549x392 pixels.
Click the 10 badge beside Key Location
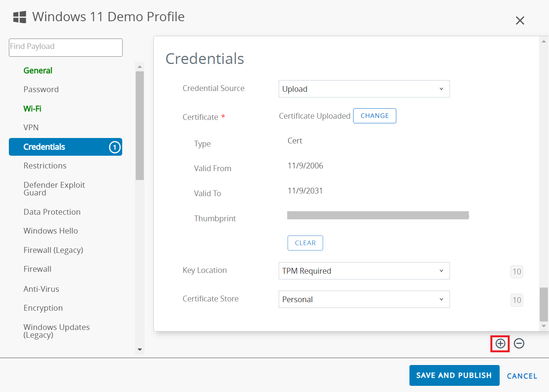point(517,272)
